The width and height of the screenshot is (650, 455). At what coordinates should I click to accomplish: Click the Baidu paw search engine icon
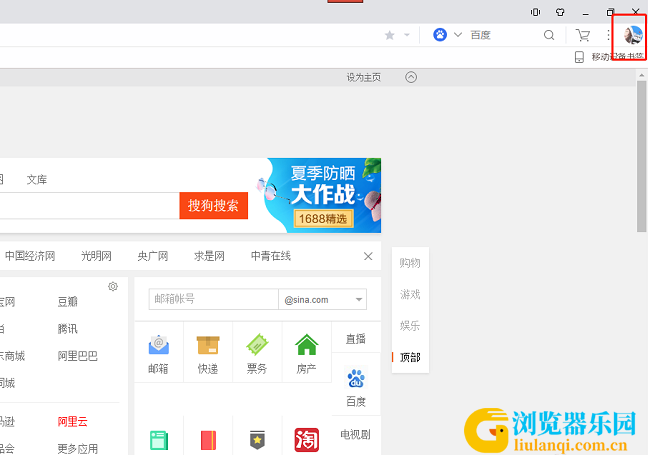pos(440,35)
